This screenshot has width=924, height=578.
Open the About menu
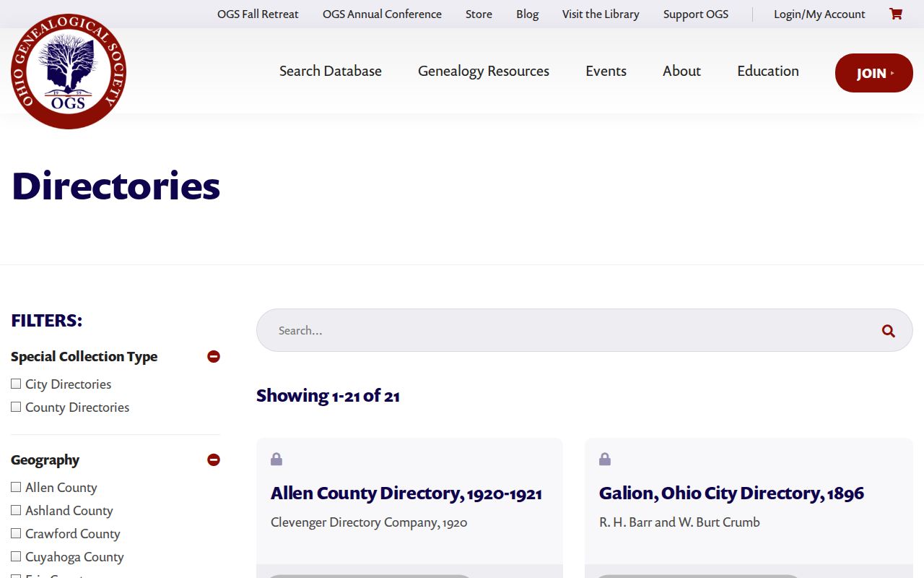[681, 71]
